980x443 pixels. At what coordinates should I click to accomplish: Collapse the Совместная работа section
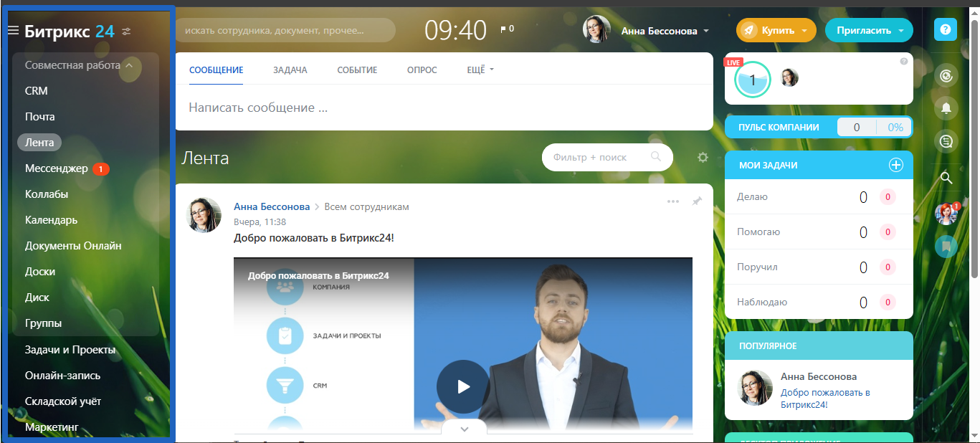(129, 65)
